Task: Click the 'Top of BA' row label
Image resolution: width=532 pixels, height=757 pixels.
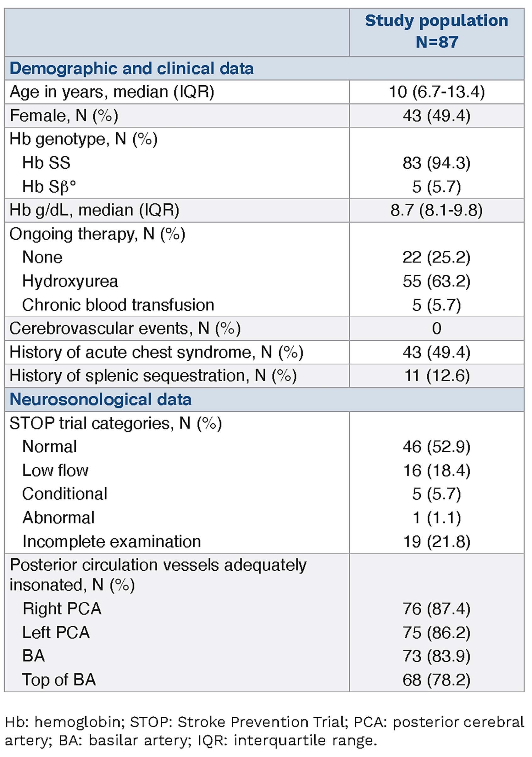Action: pyautogui.click(x=59, y=680)
